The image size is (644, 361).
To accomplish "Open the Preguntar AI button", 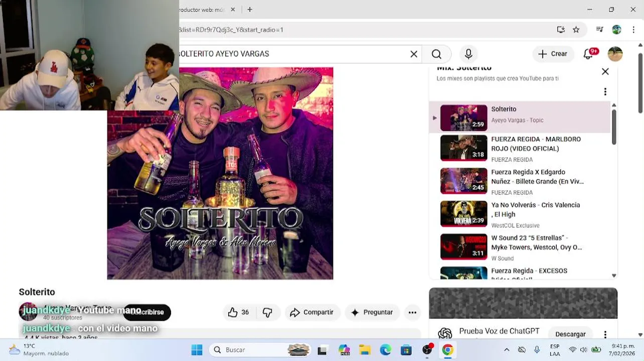I will [x=372, y=312].
